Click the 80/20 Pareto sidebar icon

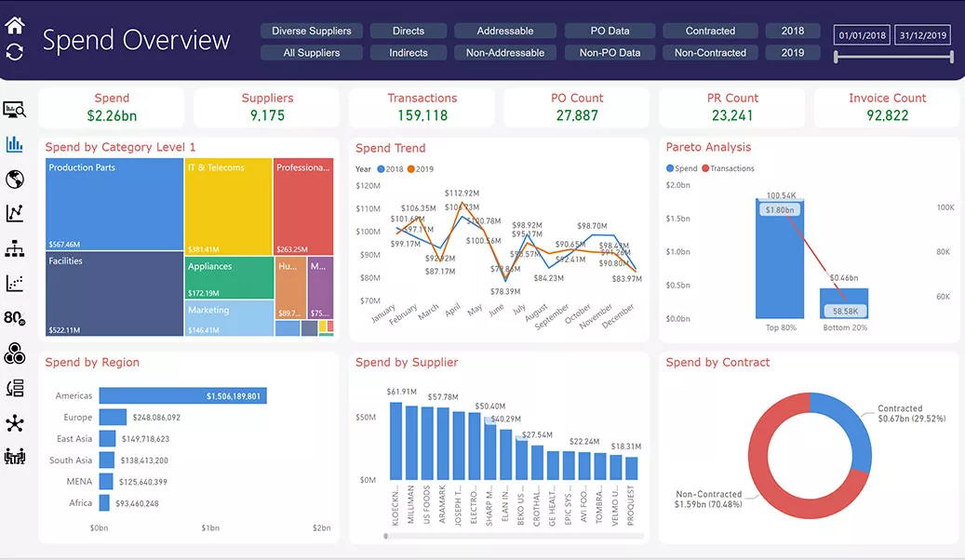pyautogui.click(x=15, y=318)
